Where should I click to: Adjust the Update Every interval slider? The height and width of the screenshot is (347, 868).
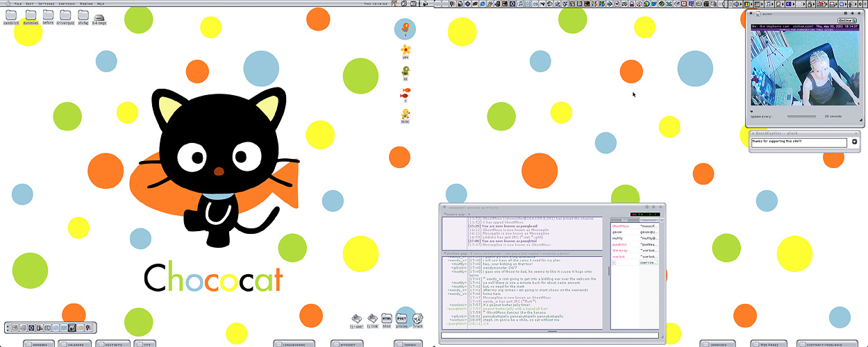coord(801,117)
